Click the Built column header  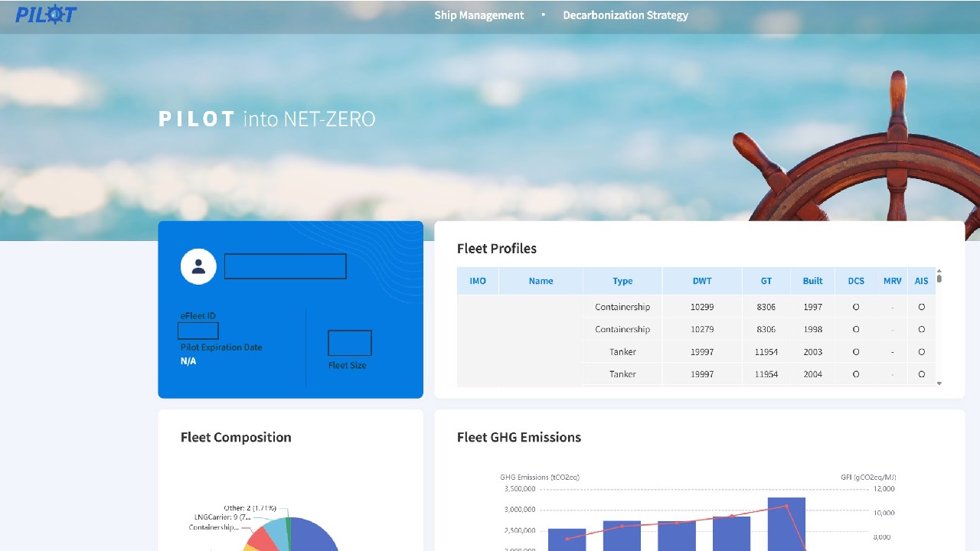coord(813,281)
